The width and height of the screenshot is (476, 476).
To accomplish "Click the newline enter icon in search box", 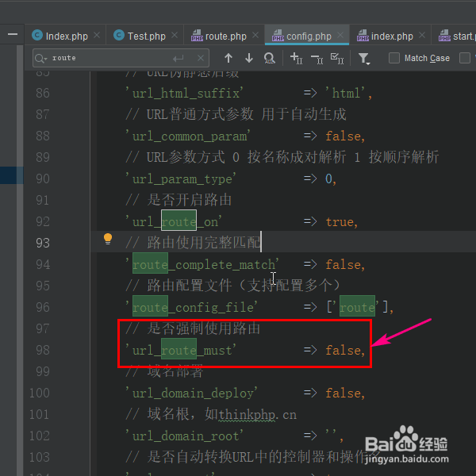I will pyautogui.click(x=178, y=58).
